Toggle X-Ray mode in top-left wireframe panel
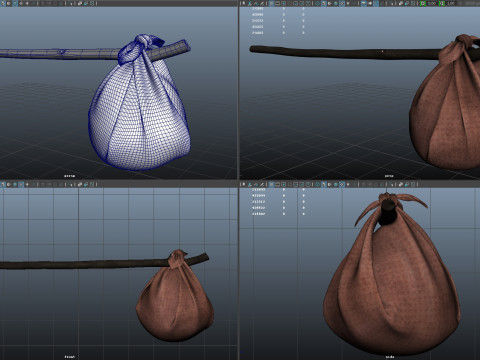 (80, 3)
